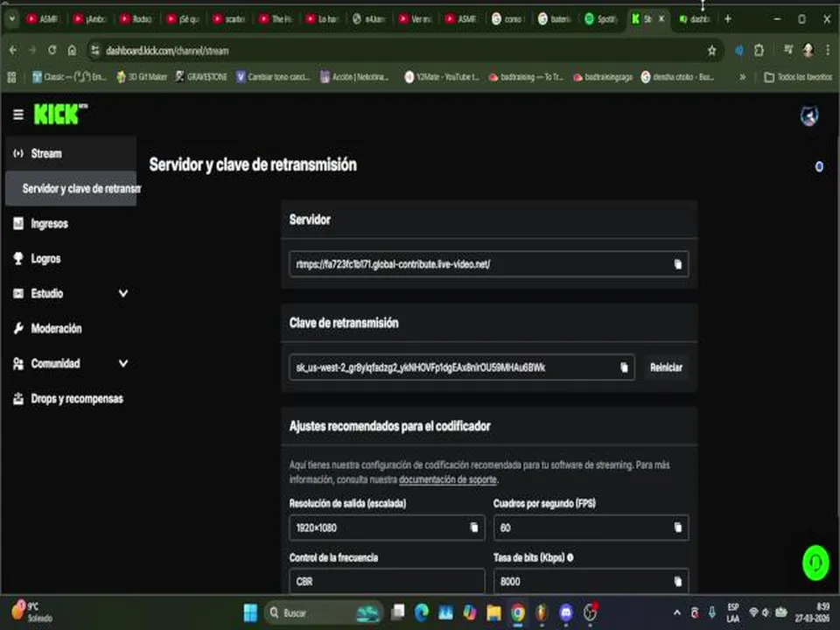Open the green support chat bubble
The image size is (840, 630).
(815, 563)
